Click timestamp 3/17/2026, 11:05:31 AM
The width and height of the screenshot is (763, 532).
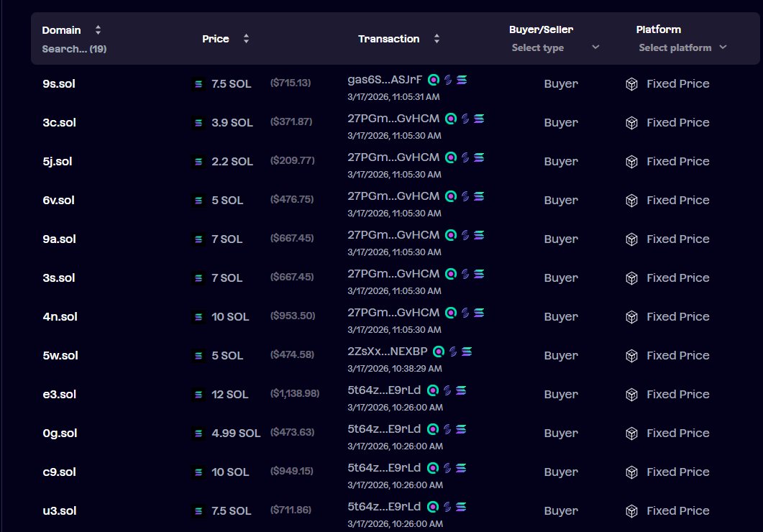click(x=393, y=97)
